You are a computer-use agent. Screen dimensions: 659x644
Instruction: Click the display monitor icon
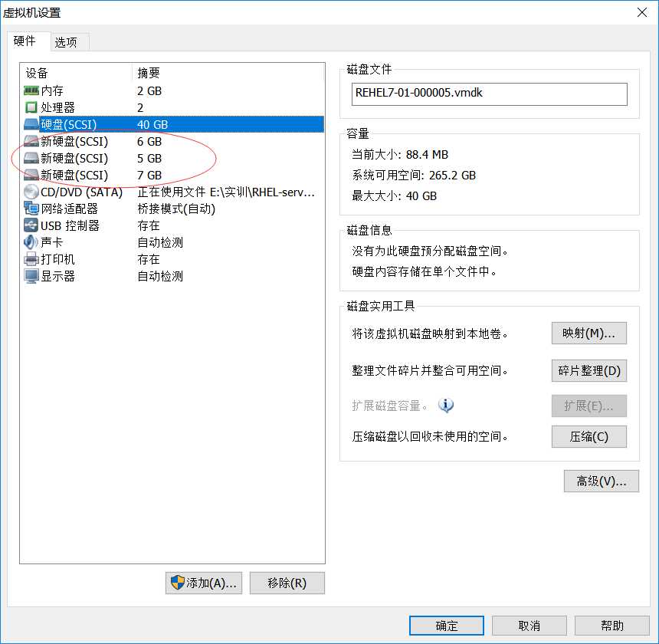[x=31, y=276]
